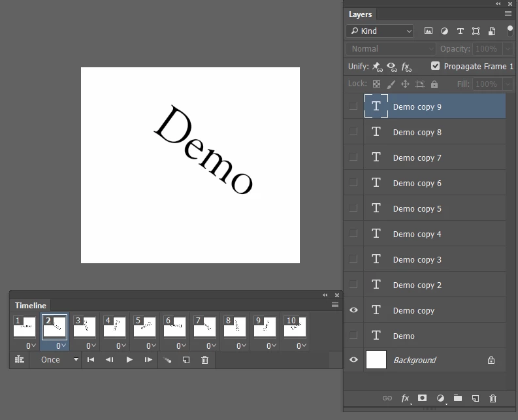This screenshot has width=518, height=420.
Task: Show the Demo copy 2 layer
Action: click(x=353, y=284)
